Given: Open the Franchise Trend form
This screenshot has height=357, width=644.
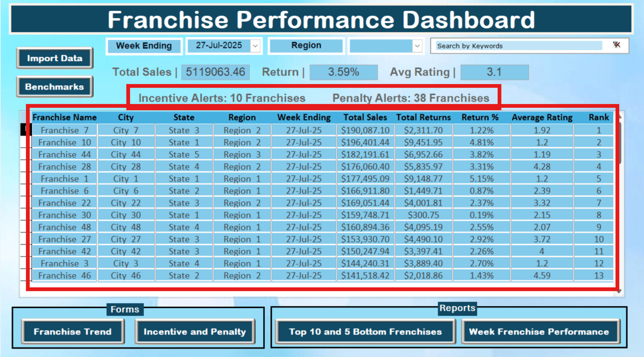Looking at the screenshot, I should [x=73, y=332].
